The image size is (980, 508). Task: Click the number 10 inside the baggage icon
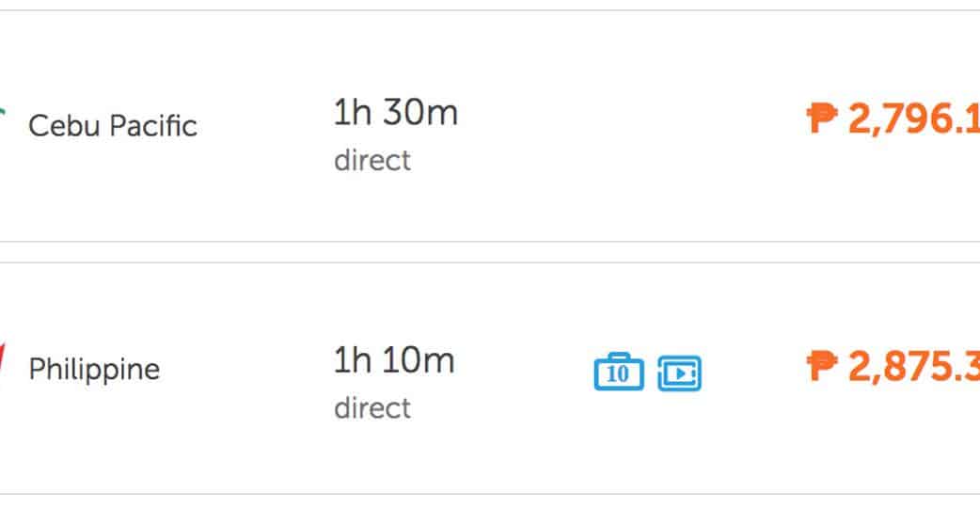619,375
